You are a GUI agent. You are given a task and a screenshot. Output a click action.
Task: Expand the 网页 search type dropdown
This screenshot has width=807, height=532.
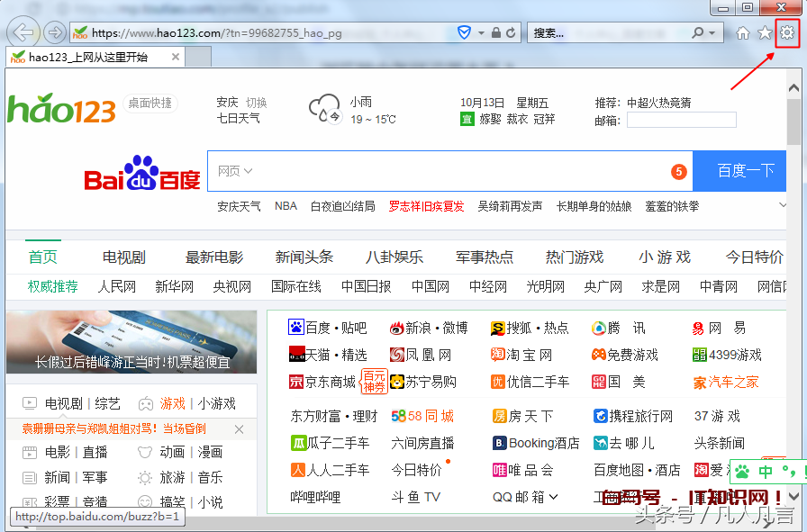[x=235, y=171]
